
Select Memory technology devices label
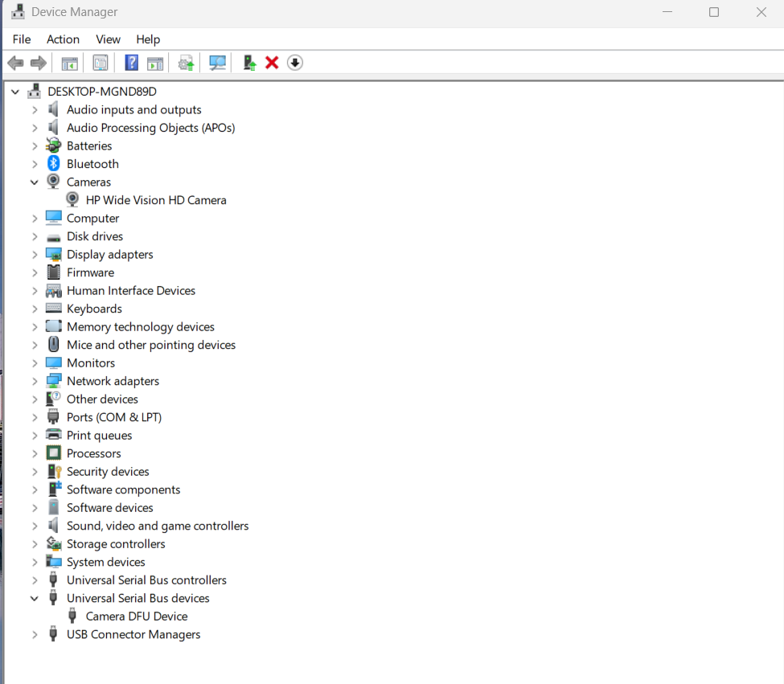pos(141,327)
